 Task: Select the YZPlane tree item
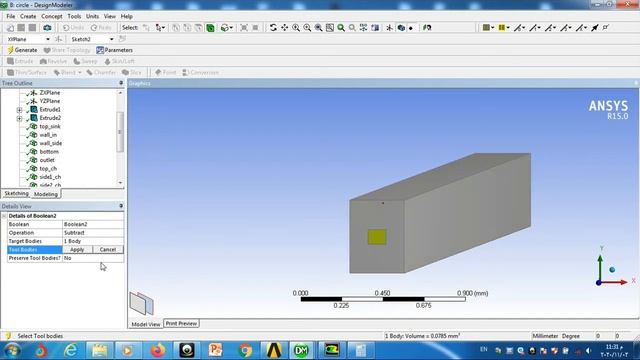50,101
